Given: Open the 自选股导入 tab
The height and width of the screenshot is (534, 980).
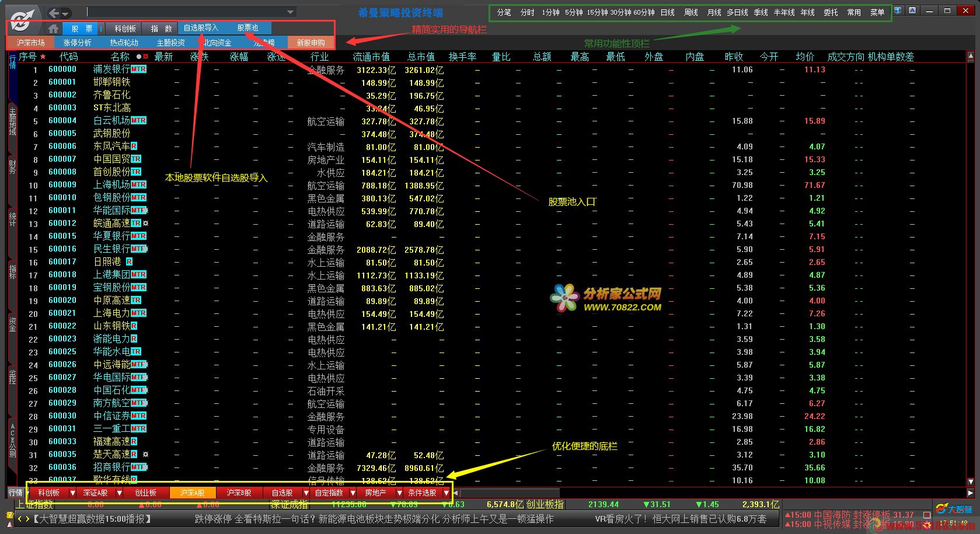Looking at the screenshot, I should (x=201, y=27).
